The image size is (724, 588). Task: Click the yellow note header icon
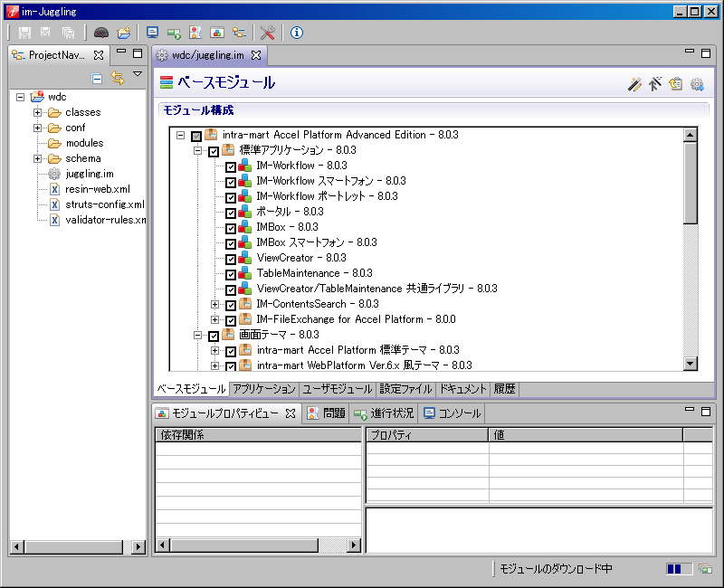tap(676, 84)
